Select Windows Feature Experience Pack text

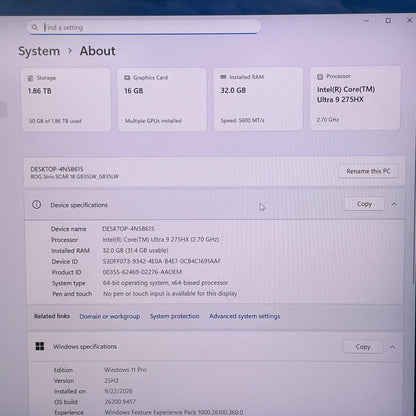(174, 412)
